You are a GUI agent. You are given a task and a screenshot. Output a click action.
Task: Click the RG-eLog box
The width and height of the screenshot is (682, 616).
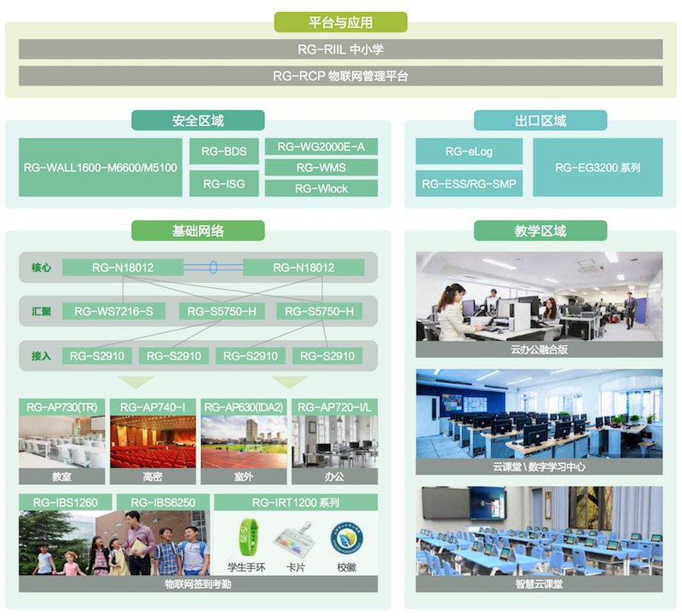469,153
